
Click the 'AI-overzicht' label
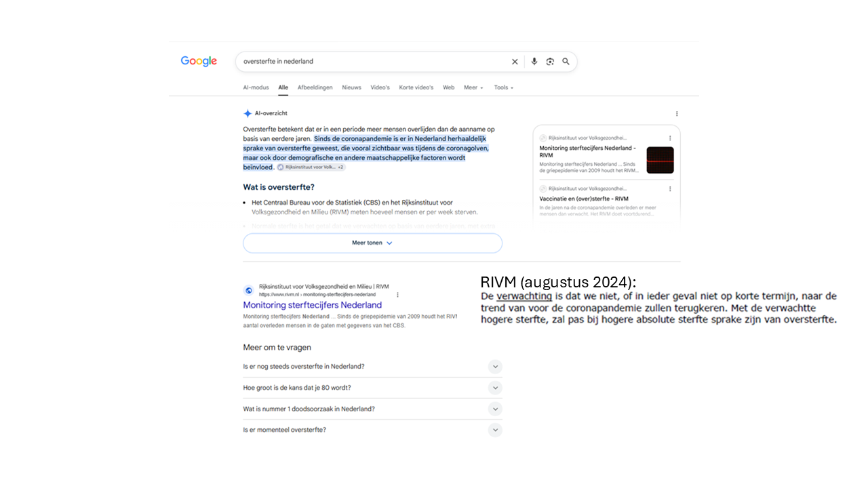point(271,114)
